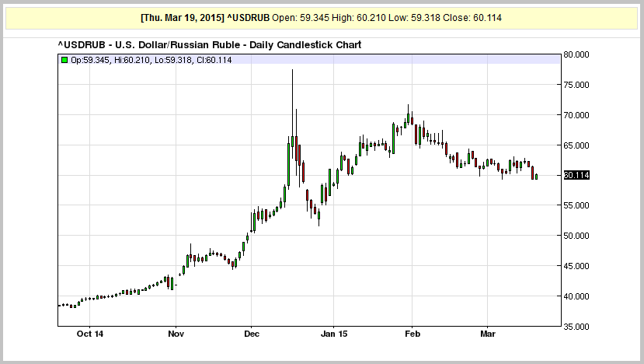
Task: Click the 40.000 y-axis label
Action: coord(576,296)
